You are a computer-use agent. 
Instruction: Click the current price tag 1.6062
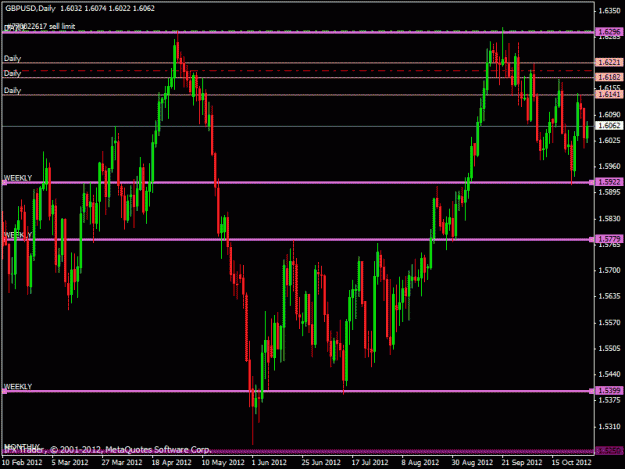tap(609, 126)
